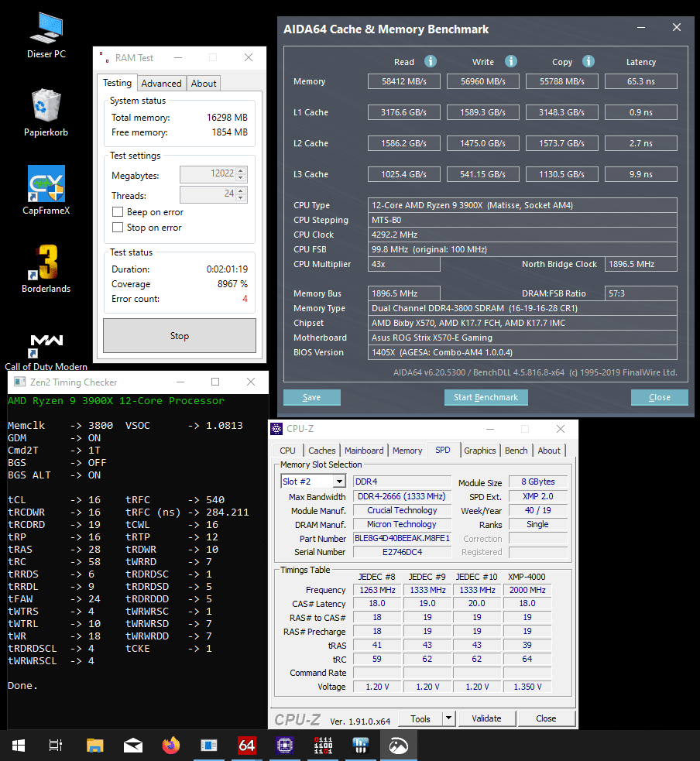Open the Mainboard tab in CPU-Z
This screenshot has height=761, width=700.
click(x=364, y=451)
